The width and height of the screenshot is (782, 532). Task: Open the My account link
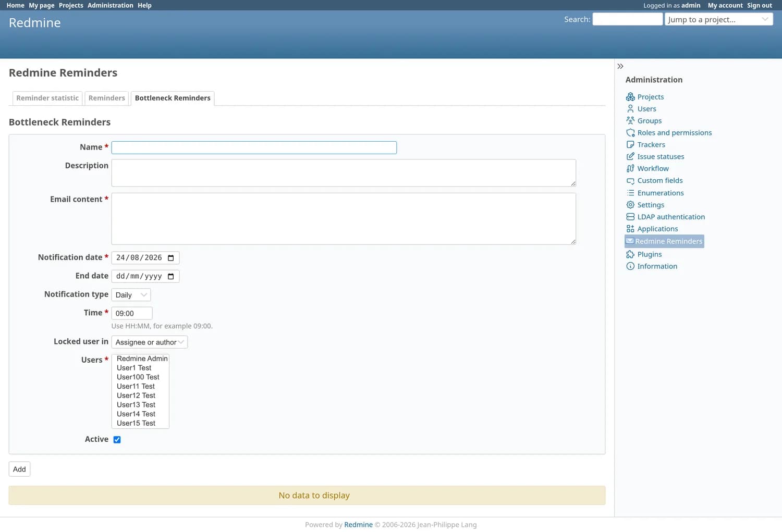[725, 5]
